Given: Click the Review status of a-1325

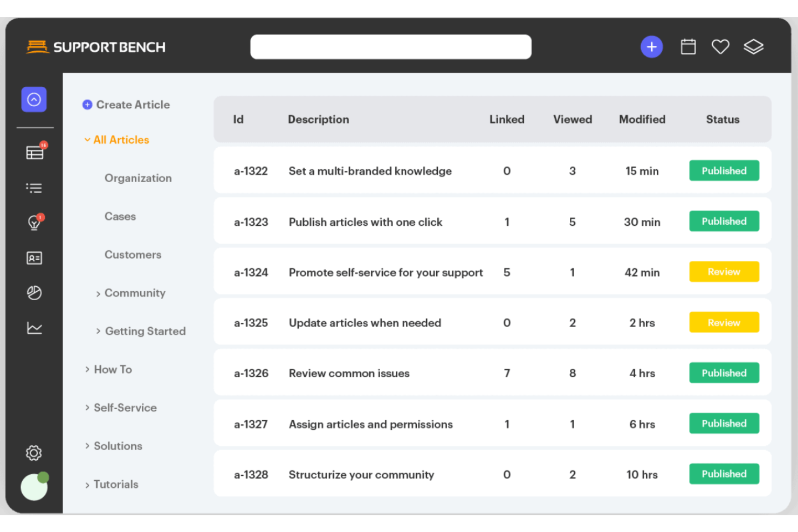Looking at the screenshot, I should [724, 322].
